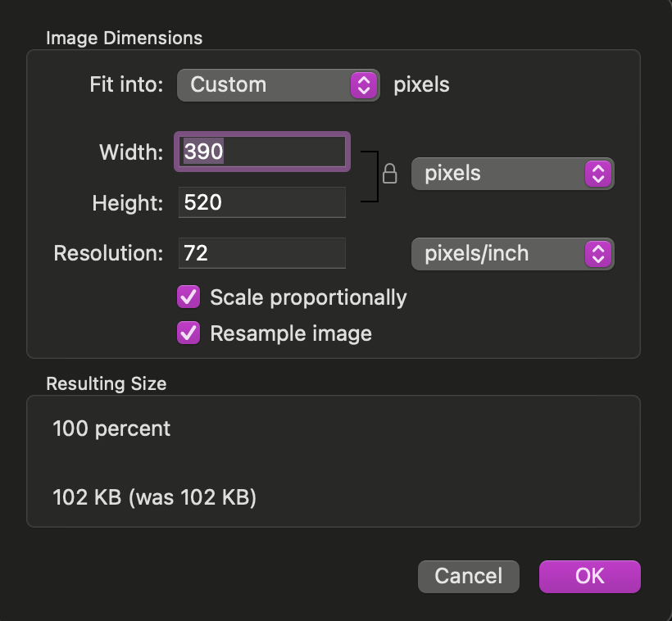Click the arrows on the pixels unit menu
The width and height of the screenshot is (672, 621).
pos(598,174)
